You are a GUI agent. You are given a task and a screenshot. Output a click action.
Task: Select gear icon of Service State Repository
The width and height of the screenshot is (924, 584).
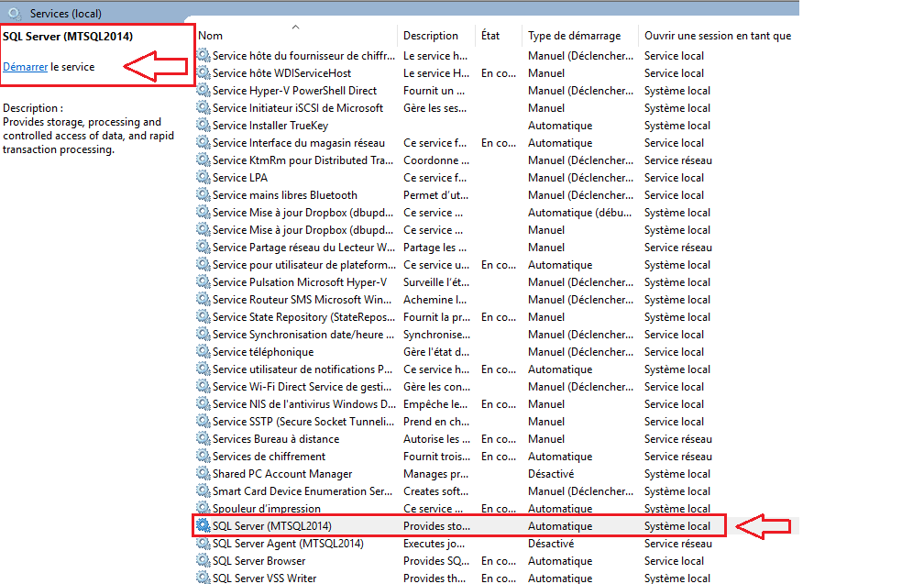(203, 316)
